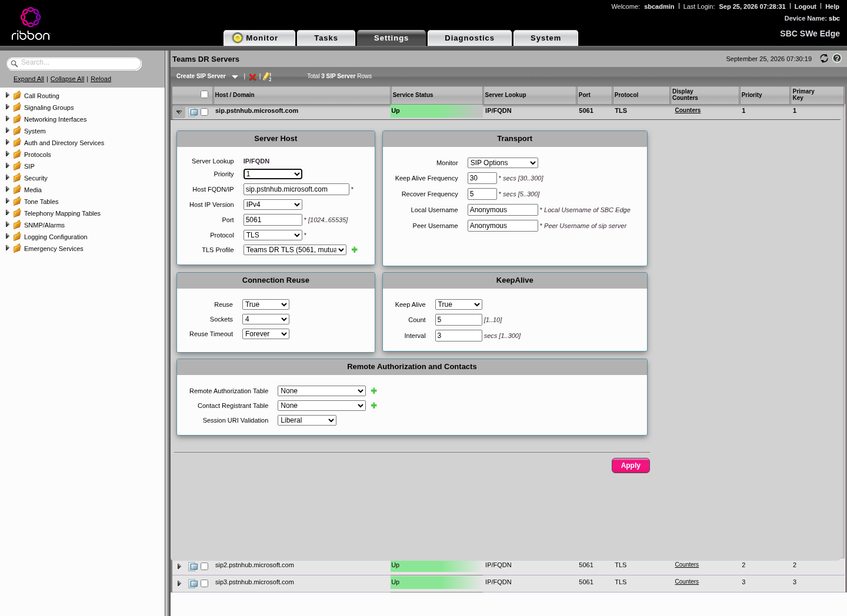Open the System tab
Screen dimensions: 847x616
(x=546, y=38)
